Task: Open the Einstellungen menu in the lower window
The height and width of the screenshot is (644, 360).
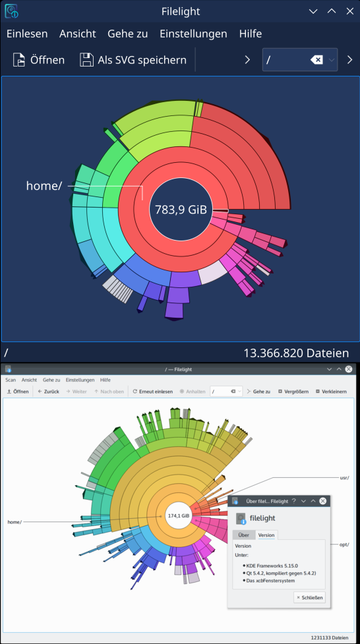Action: 80,380
